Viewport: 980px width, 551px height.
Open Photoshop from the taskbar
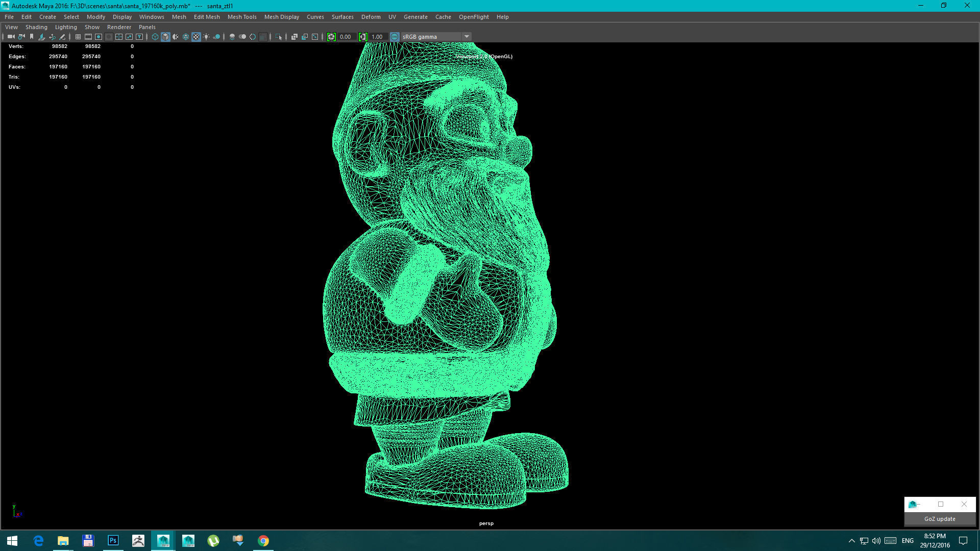coord(113,540)
